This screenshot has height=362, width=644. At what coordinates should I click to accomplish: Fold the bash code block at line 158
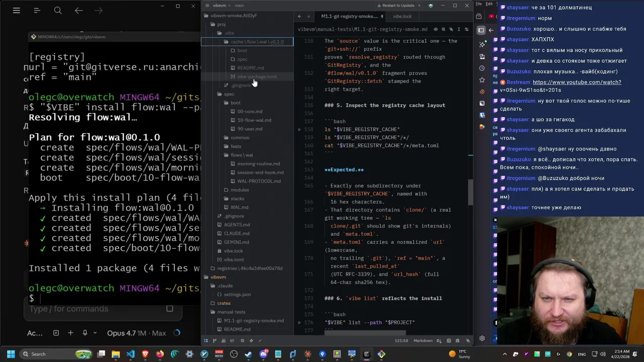[x=299, y=129]
